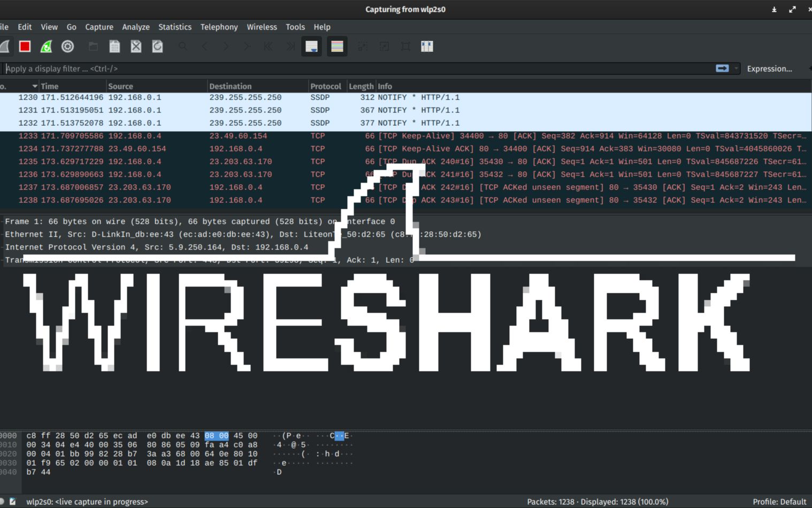812x508 pixels.
Task: Go to specified packet icon
Action: tap(247, 47)
